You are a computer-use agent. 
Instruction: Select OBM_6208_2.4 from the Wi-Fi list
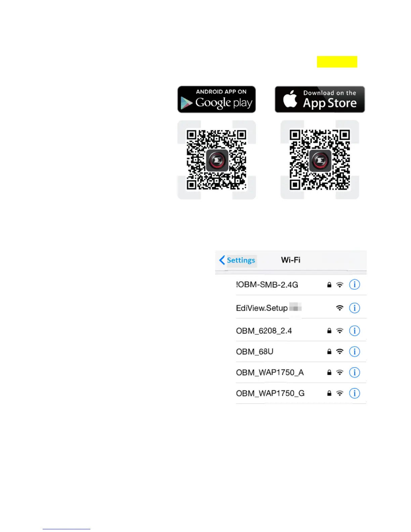coord(301,330)
